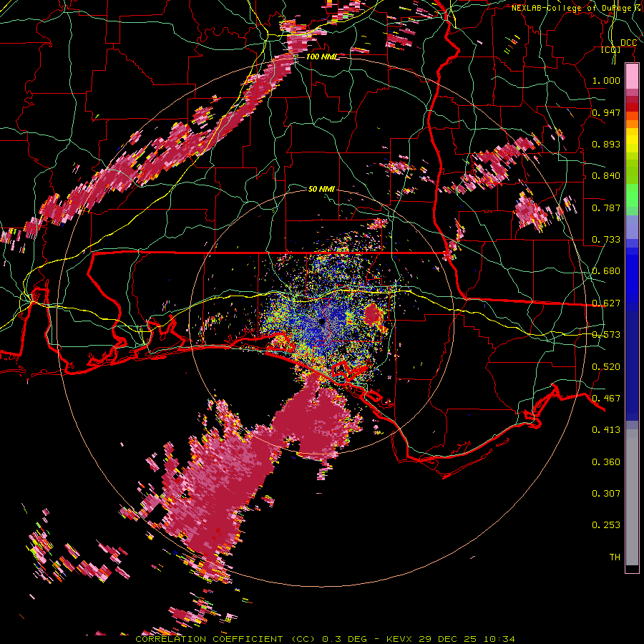Pick the periwinkle segment of the color bar
This screenshot has height=644, width=644.
[x=632, y=227]
